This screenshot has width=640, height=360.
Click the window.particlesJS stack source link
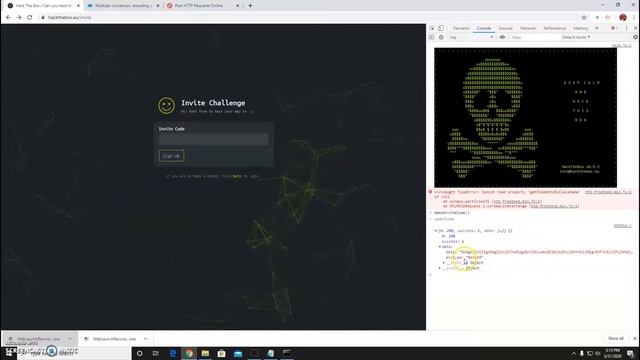[x=517, y=201]
